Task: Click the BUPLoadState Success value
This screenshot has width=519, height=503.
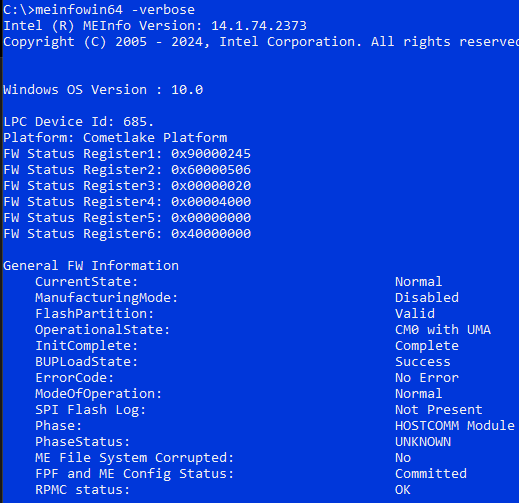Action: click(x=423, y=362)
